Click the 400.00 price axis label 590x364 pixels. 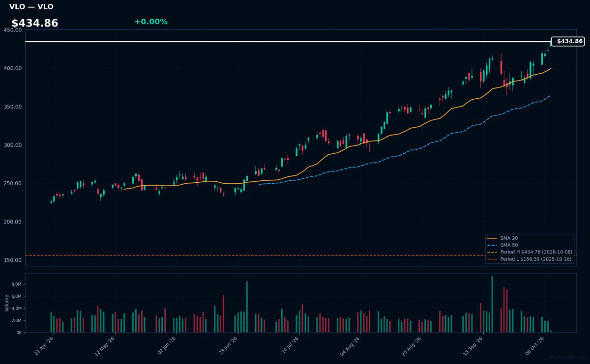click(x=12, y=68)
